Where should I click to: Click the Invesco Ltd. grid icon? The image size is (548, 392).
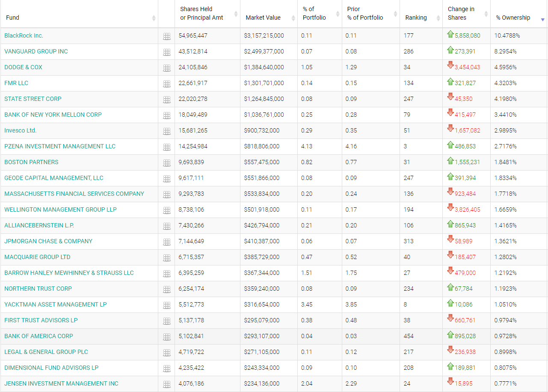167,131
